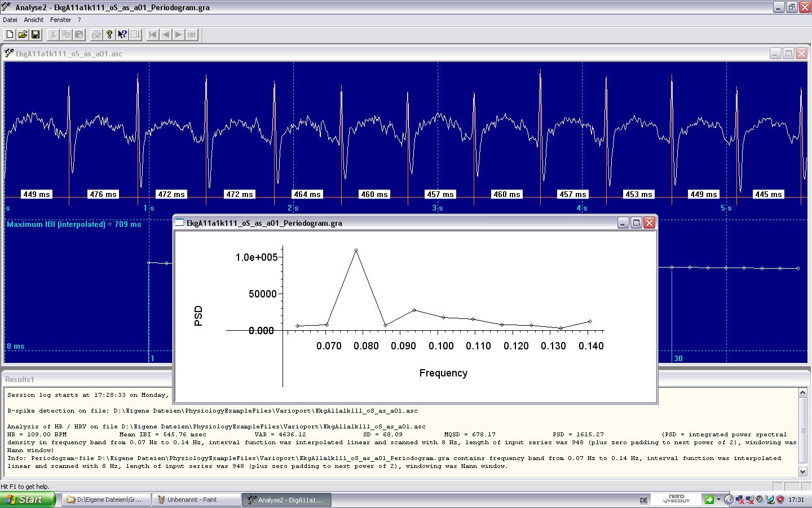Click the frame selection toolbar icon
This screenshot has width=812, height=508.
pyautogui.click(x=135, y=34)
